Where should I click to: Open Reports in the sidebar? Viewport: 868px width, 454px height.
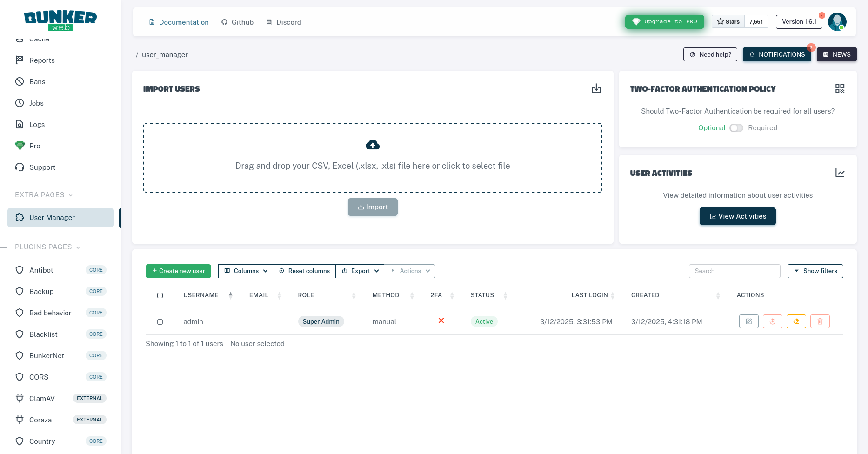point(42,60)
